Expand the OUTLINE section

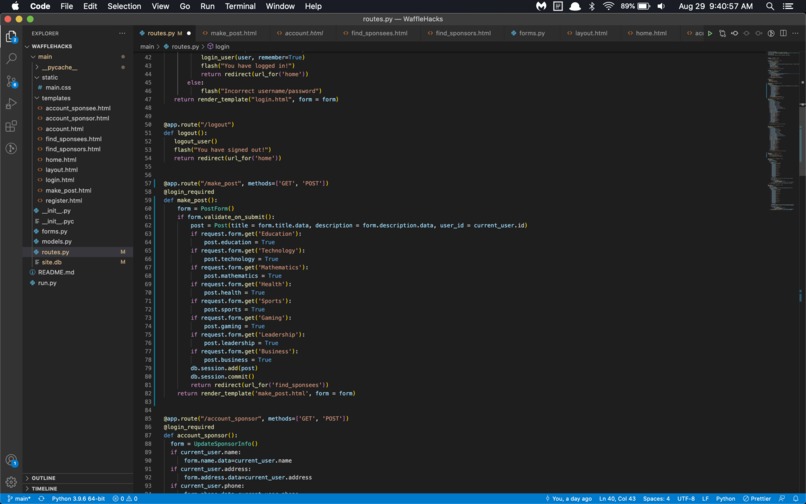click(43, 478)
